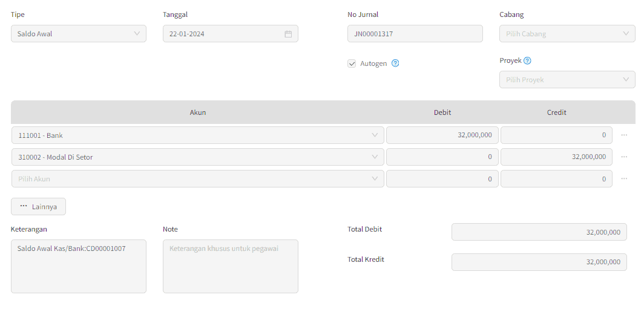
Task: Click the Total Debit field
Action: 539,232
